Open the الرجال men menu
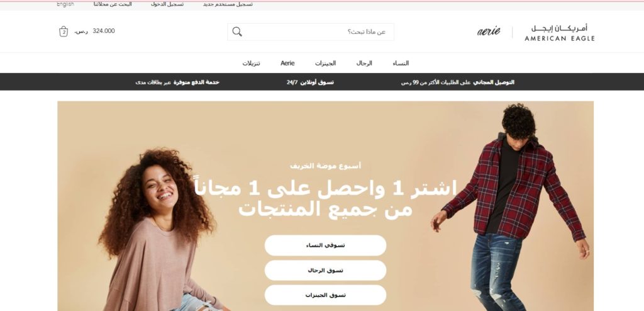The width and height of the screenshot is (644, 311). 364,63
